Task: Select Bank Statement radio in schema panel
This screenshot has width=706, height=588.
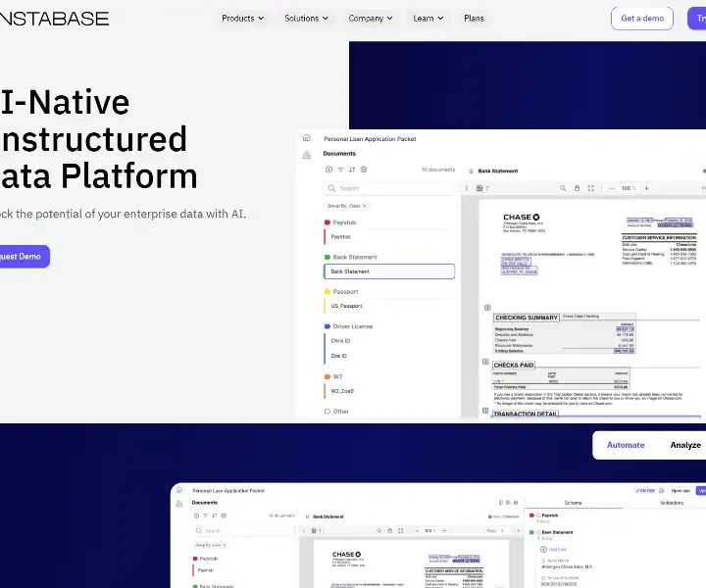Action: (x=538, y=532)
